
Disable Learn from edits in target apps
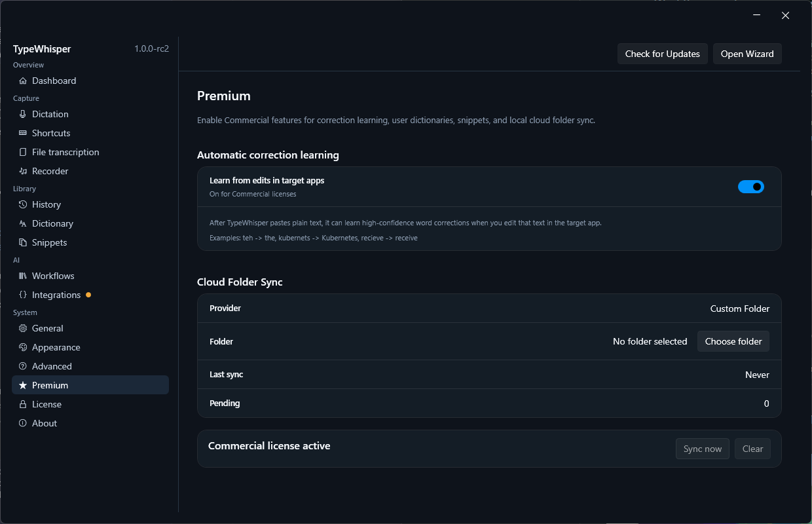click(x=751, y=187)
